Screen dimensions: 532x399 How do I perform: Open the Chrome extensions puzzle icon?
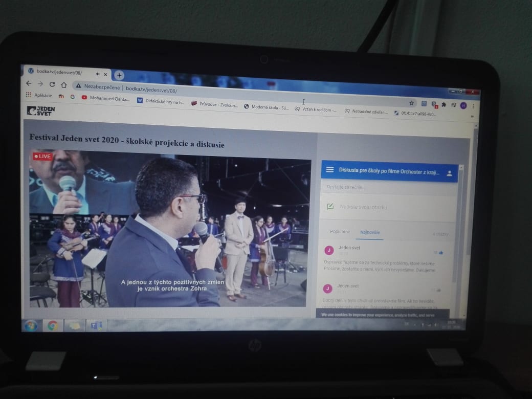click(444, 104)
